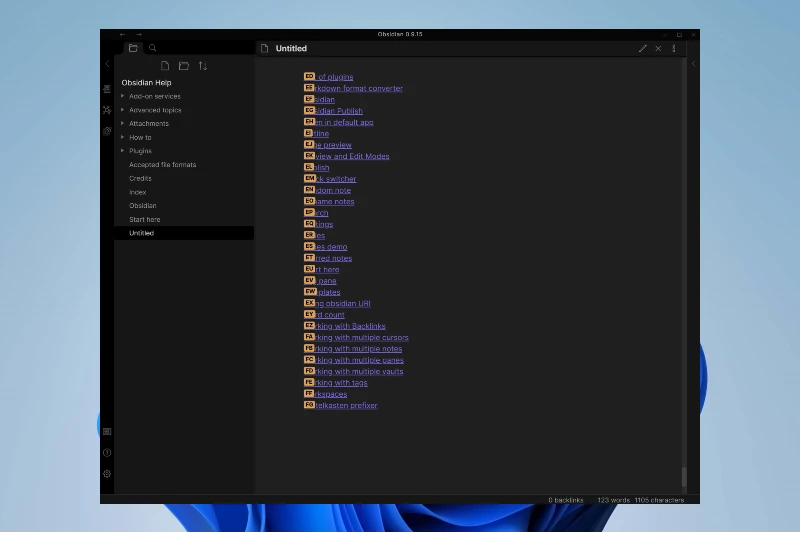Follow the 'e preview' link
This screenshot has width=800, height=533.
click(x=334, y=145)
